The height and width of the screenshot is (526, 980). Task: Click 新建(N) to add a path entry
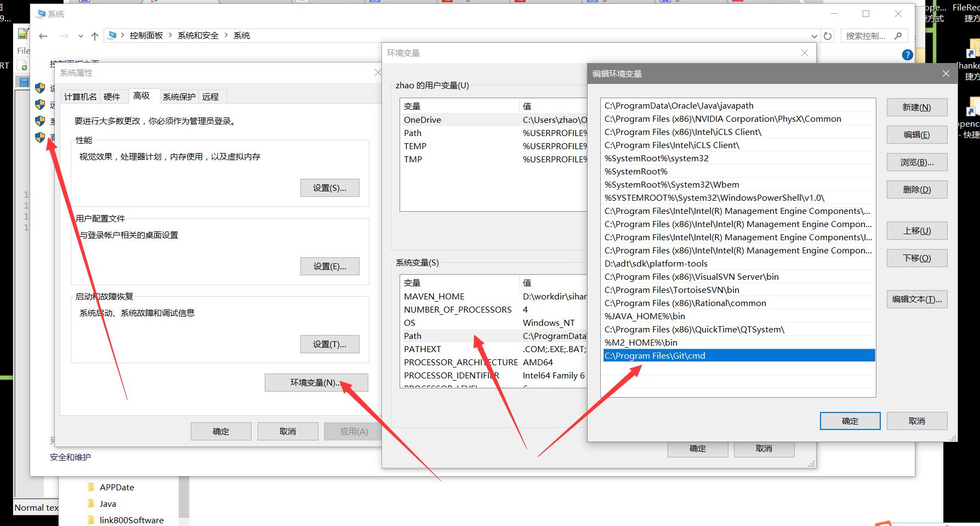pyautogui.click(x=917, y=108)
